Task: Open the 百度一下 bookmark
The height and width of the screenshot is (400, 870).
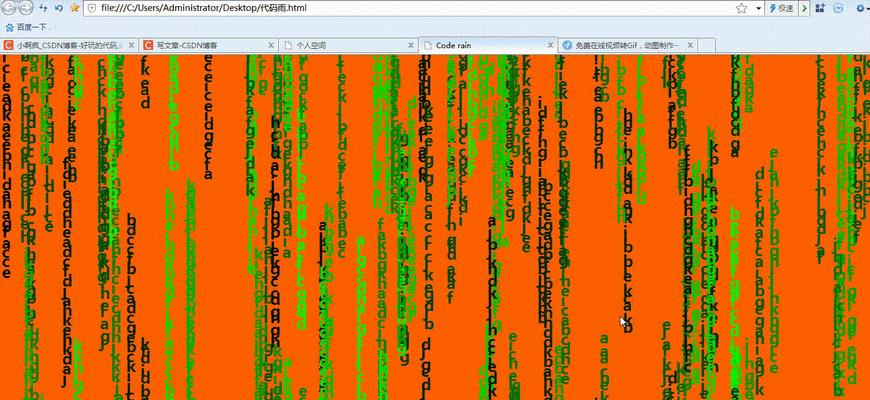Action: point(26,27)
